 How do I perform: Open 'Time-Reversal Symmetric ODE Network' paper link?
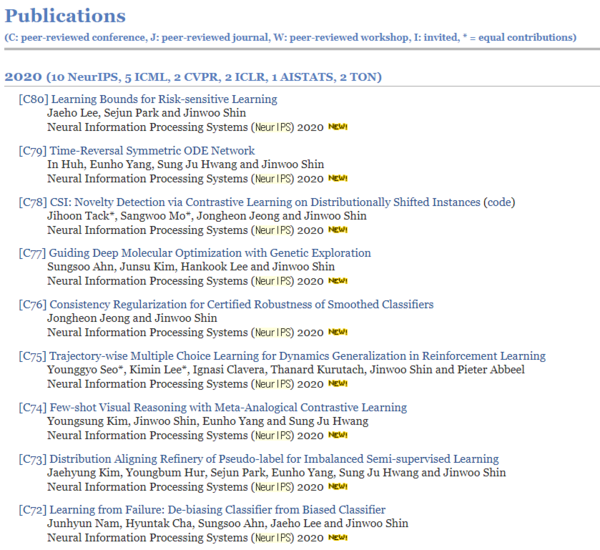pos(152,151)
